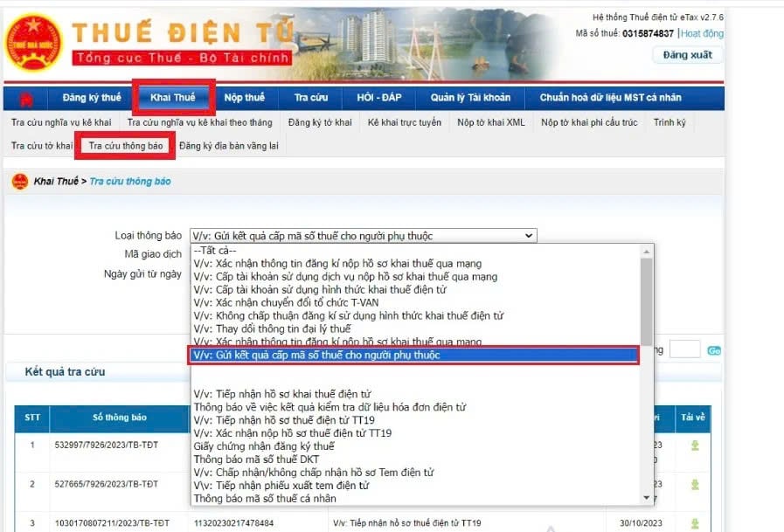Screen dimensions: 784x532
Task: Select Trình ký submenu
Action: [670, 122]
